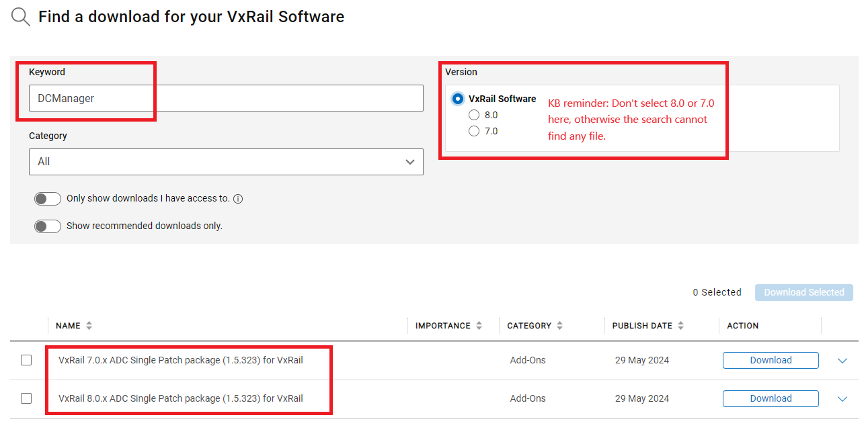Viewport: 868px width, 442px height.
Task: Expand details for the 8.0.x ADC patch row
Action: (842, 398)
